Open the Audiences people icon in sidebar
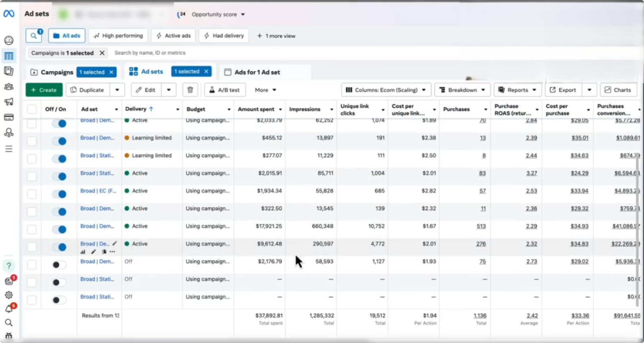The width and height of the screenshot is (644, 343). click(x=9, y=86)
